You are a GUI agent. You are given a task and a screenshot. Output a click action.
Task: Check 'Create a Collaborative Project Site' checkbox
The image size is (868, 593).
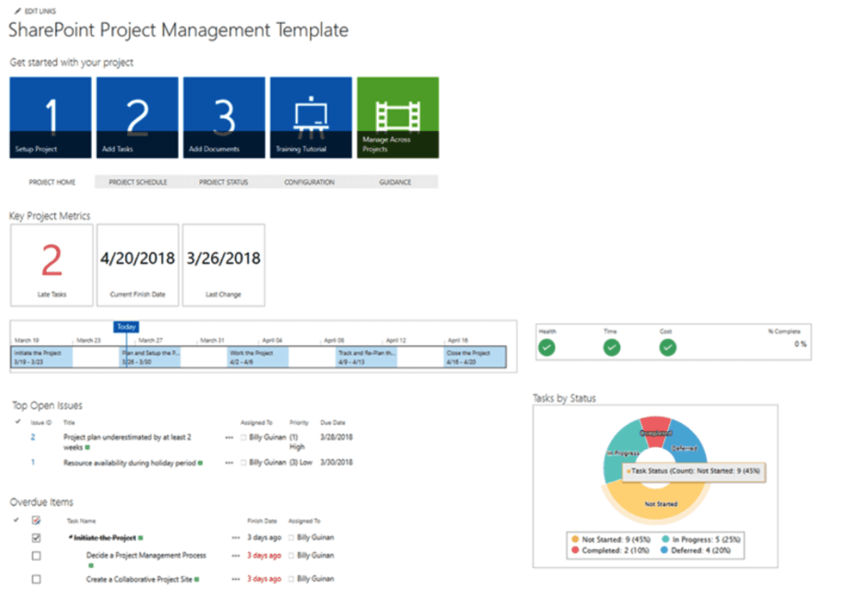[x=37, y=579]
